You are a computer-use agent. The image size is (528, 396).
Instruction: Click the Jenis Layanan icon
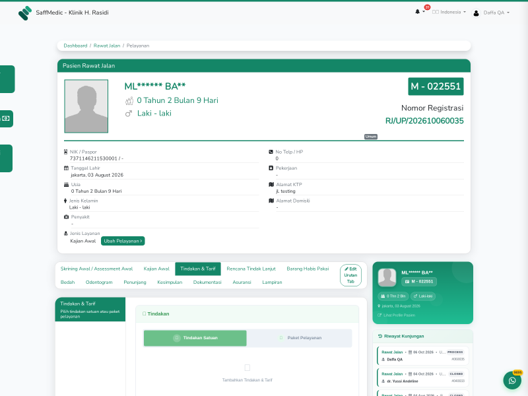(66, 233)
